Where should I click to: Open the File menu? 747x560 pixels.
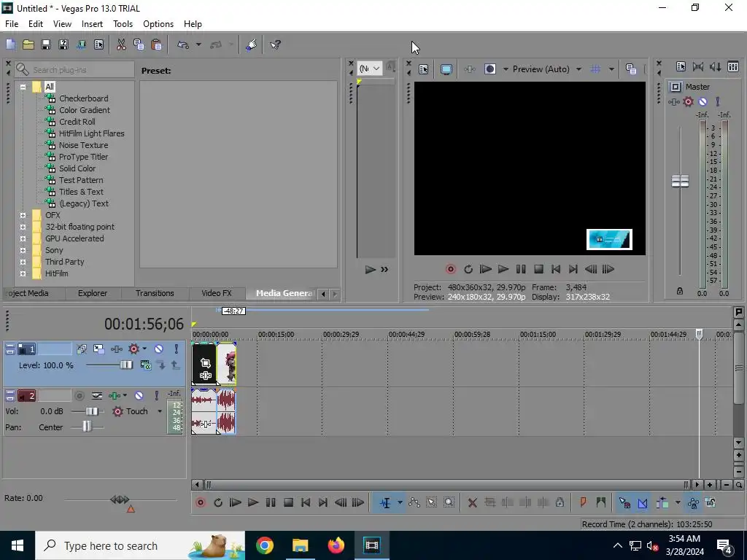tap(12, 24)
